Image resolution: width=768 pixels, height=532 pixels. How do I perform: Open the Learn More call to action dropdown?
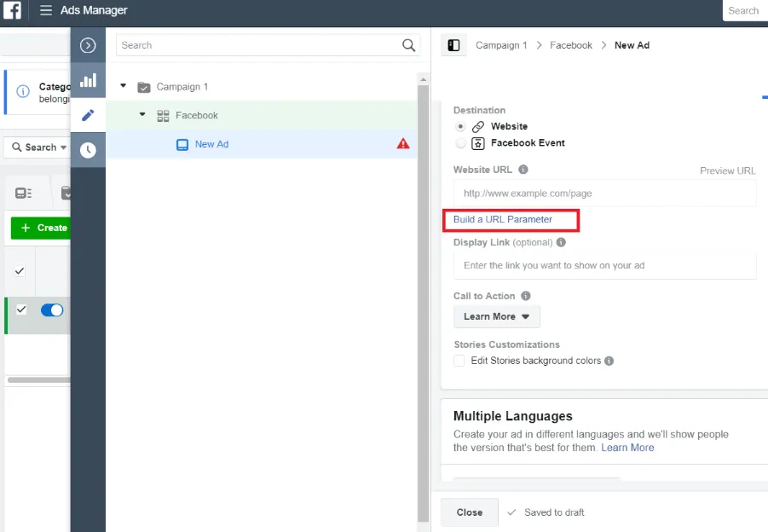[x=496, y=316]
